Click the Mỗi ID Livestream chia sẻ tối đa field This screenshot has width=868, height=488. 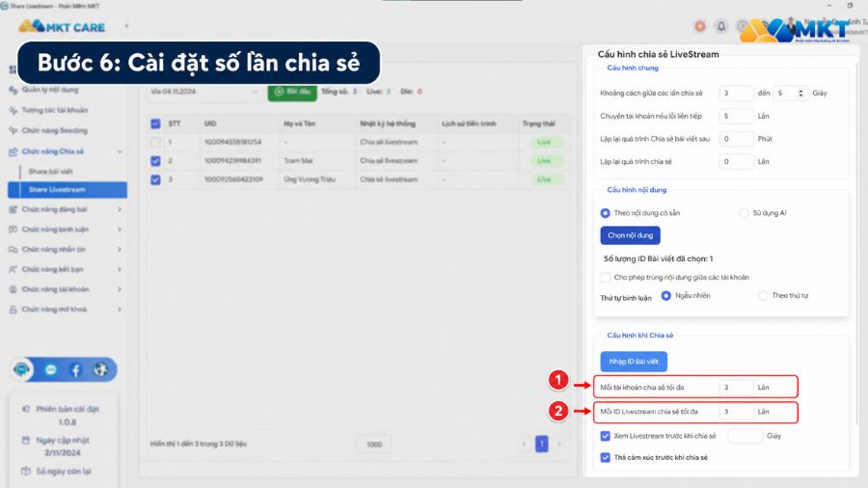pyautogui.click(x=737, y=412)
